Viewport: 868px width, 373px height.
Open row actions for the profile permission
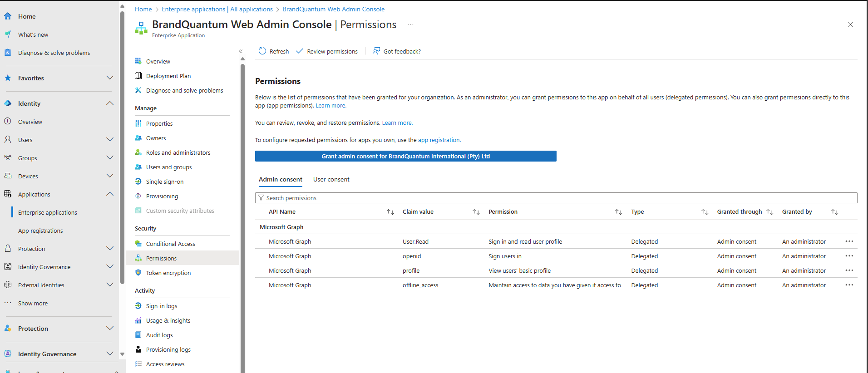coord(849,270)
